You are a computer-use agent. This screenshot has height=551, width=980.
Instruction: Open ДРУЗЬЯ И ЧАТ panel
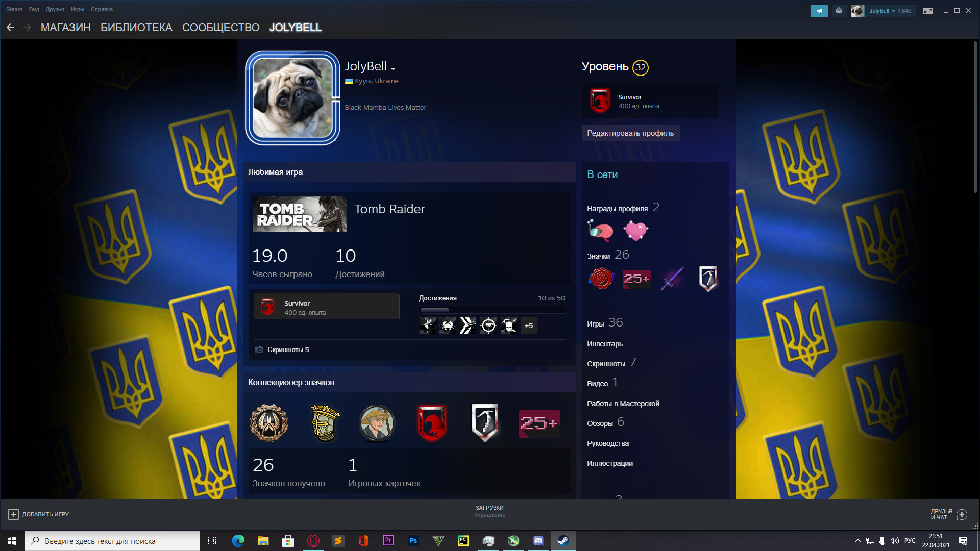click(948, 514)
